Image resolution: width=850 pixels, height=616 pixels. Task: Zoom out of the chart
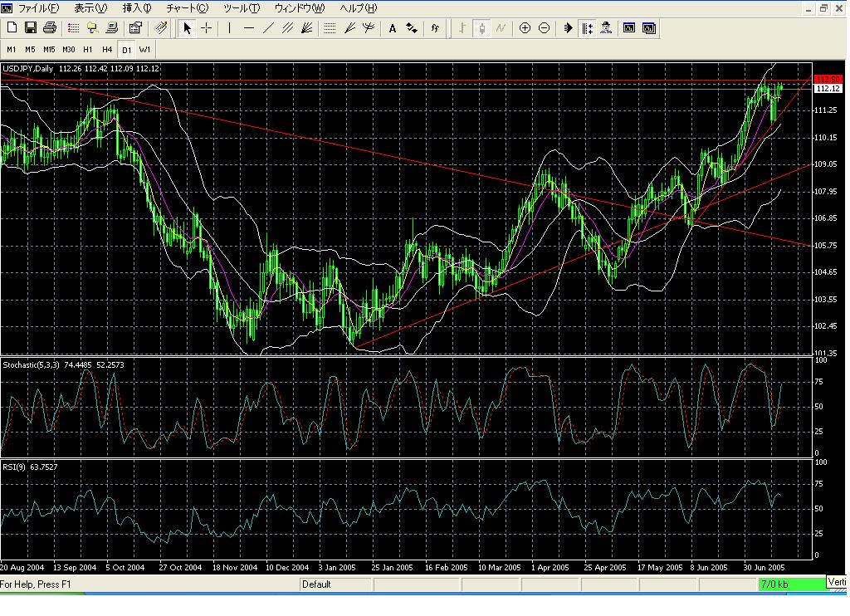coord(545,28)
